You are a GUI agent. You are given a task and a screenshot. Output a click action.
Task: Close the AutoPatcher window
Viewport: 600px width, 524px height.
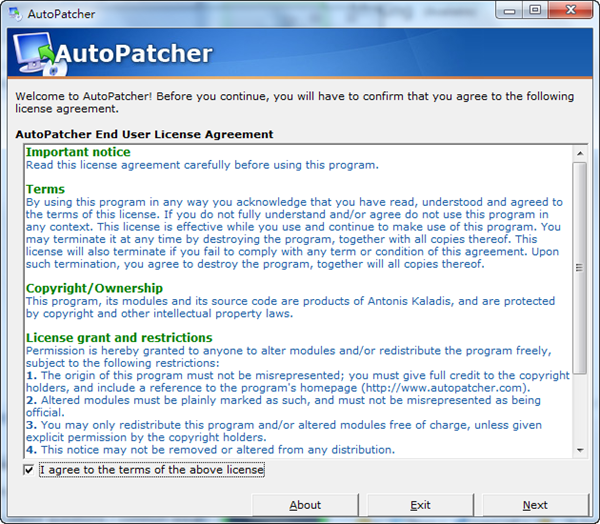tap(571, 10)
